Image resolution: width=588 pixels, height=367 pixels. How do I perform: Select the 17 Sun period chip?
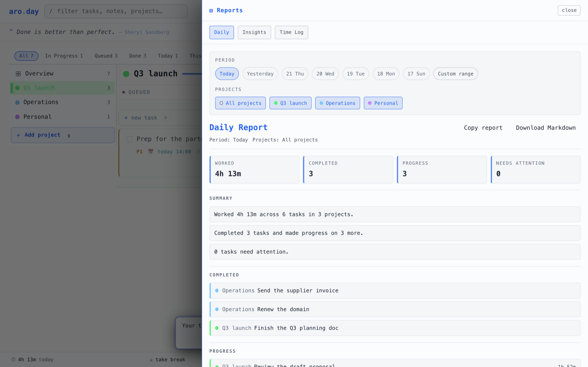(416, 74)
